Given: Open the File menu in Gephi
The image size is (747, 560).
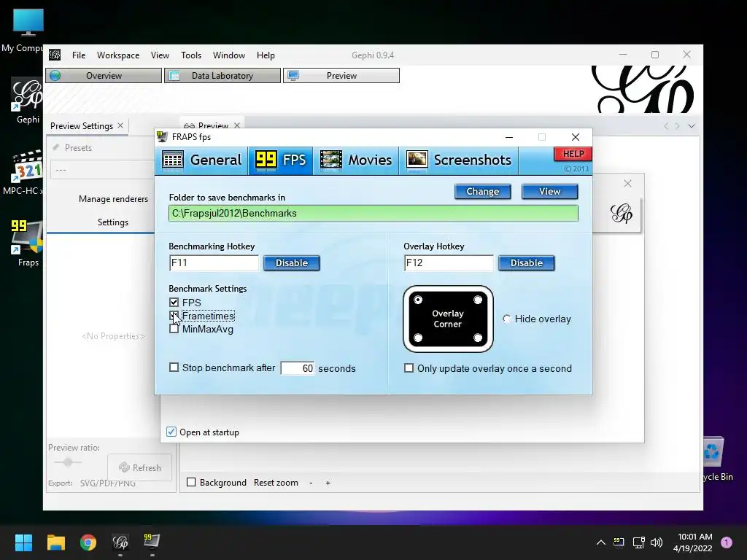Looking at the screenshot, I should click(79, 55).
